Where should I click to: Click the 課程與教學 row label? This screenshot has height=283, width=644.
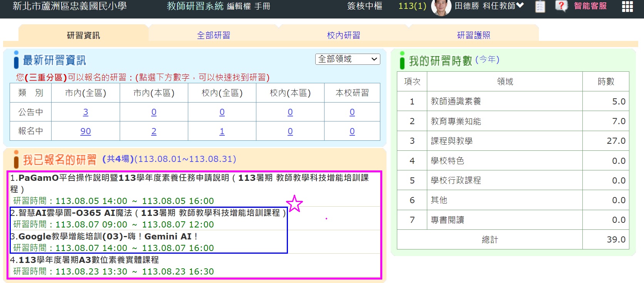(x=452, y=141)
